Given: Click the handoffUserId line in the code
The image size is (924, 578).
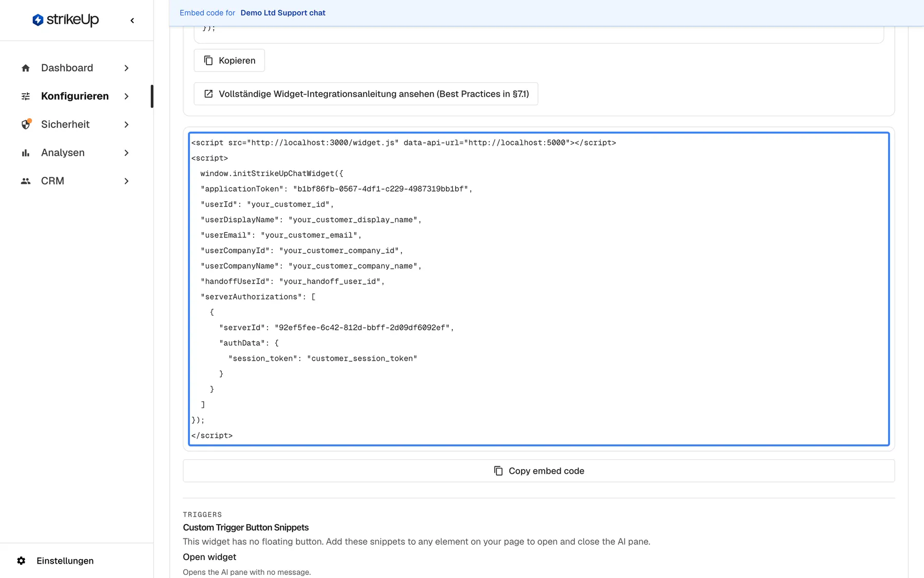Looking at the screenshot, I should point(293,282).
